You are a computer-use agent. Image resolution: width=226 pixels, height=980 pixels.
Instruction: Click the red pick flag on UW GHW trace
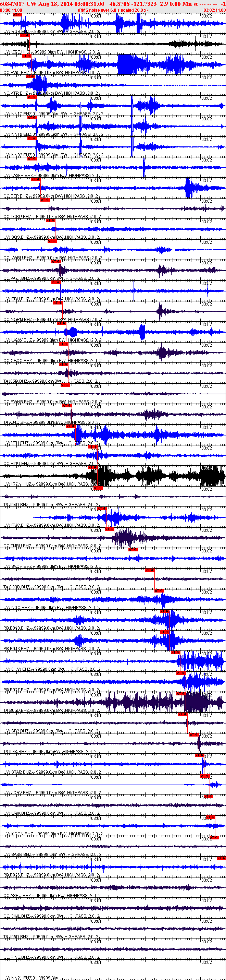point(175,653)
